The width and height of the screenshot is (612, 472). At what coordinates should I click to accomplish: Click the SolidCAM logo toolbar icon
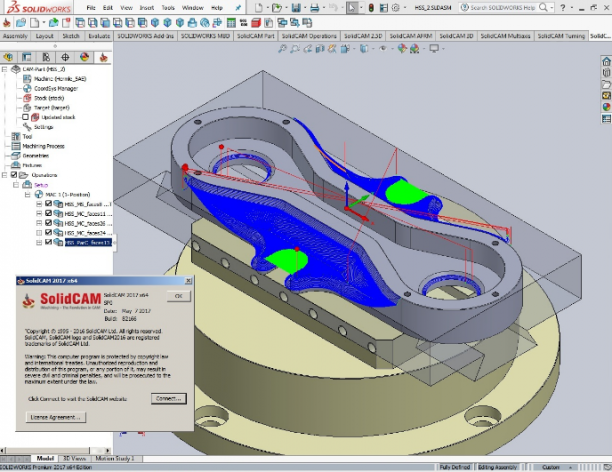pos(7,23)
